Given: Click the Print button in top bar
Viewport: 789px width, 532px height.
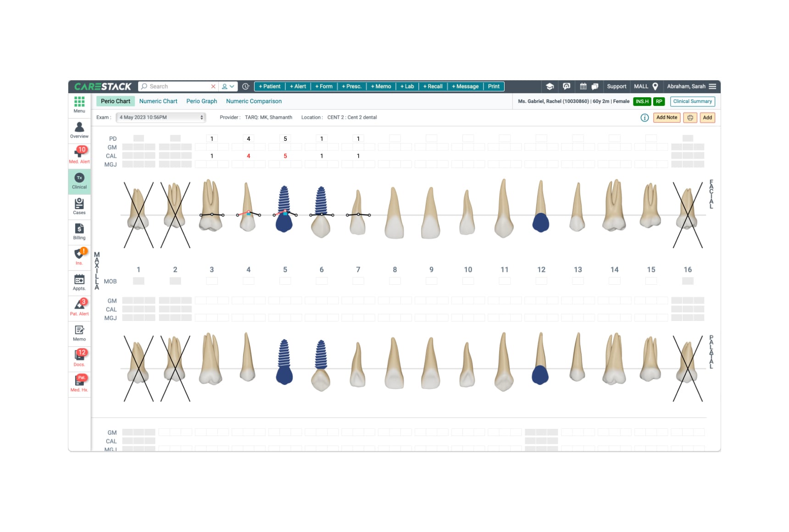Looking at the screenshot, I should coord(494,86).
